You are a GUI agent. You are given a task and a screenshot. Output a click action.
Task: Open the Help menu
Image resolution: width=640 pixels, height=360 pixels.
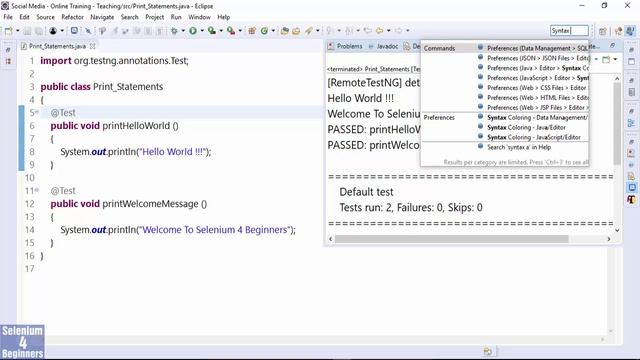[223, 17]
